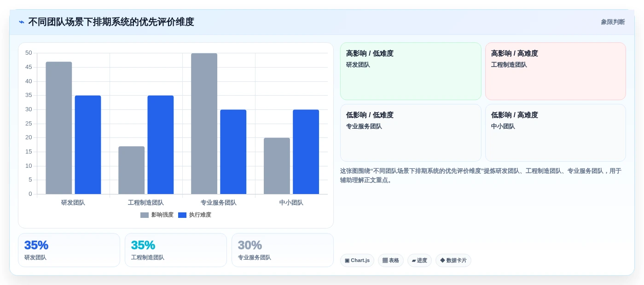Click the 工程制造团队 x-axis label

(146, 203)
